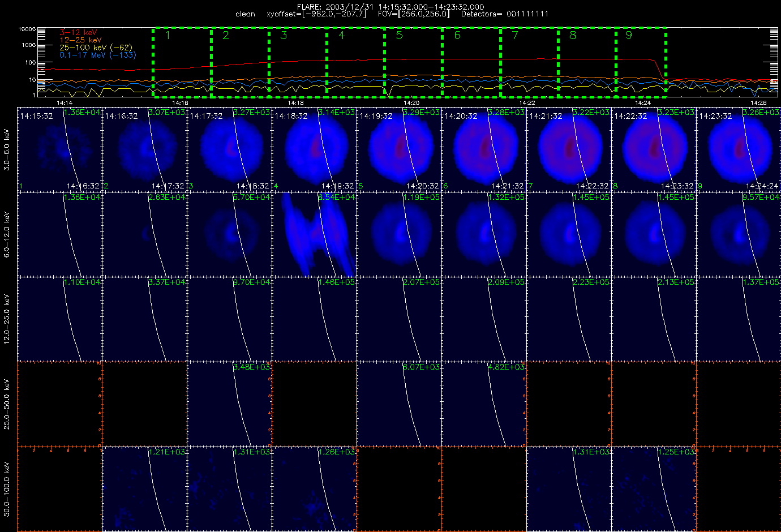Select interval 6 label in light curve
781x532 pixels.
point(457,35)
